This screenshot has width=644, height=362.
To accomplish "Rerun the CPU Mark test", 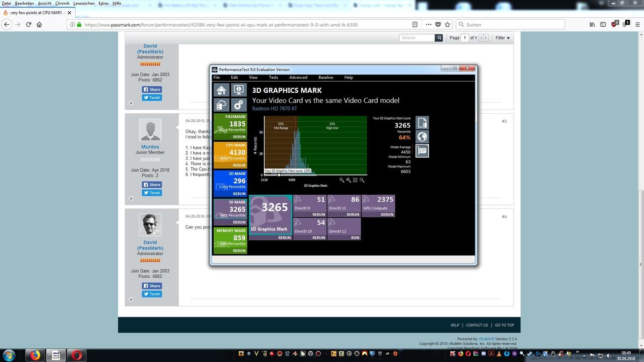I will tap(239, 165).
